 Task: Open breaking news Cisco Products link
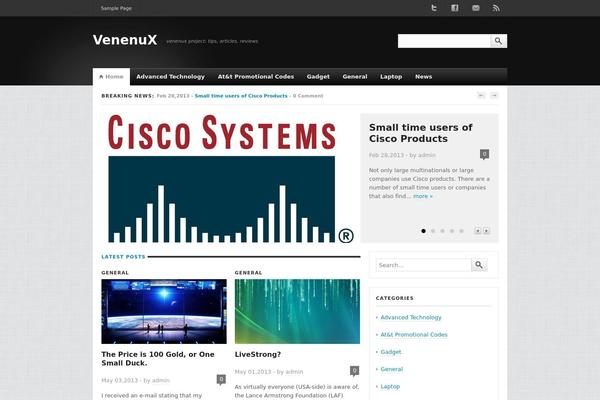coord(241,96)
